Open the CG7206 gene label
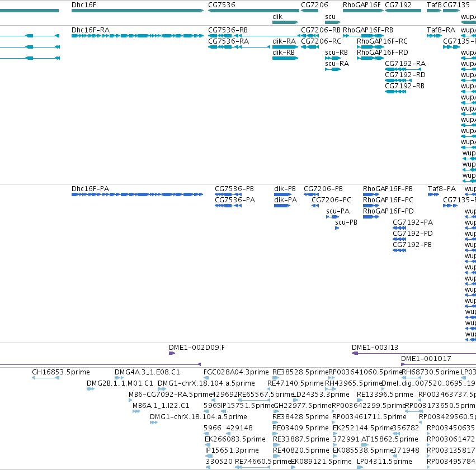This screenshot has height=470, width=476. [314, 5]
